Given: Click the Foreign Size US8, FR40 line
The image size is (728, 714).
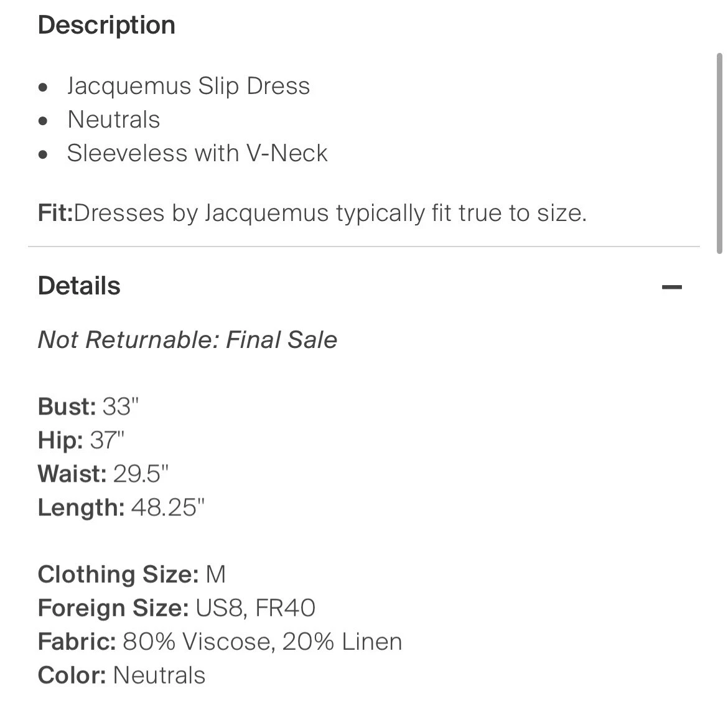Looking at the screenshot, I should pyautogui.click(x=176, y=608).
